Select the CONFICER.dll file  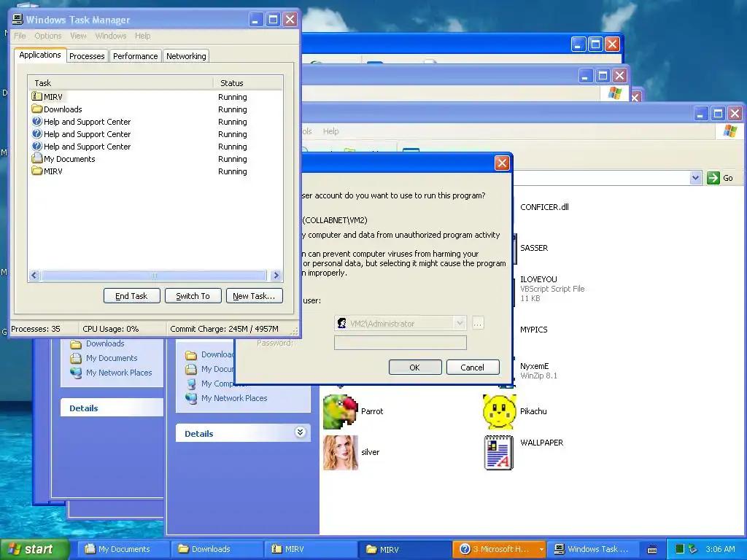click(544, 207)
